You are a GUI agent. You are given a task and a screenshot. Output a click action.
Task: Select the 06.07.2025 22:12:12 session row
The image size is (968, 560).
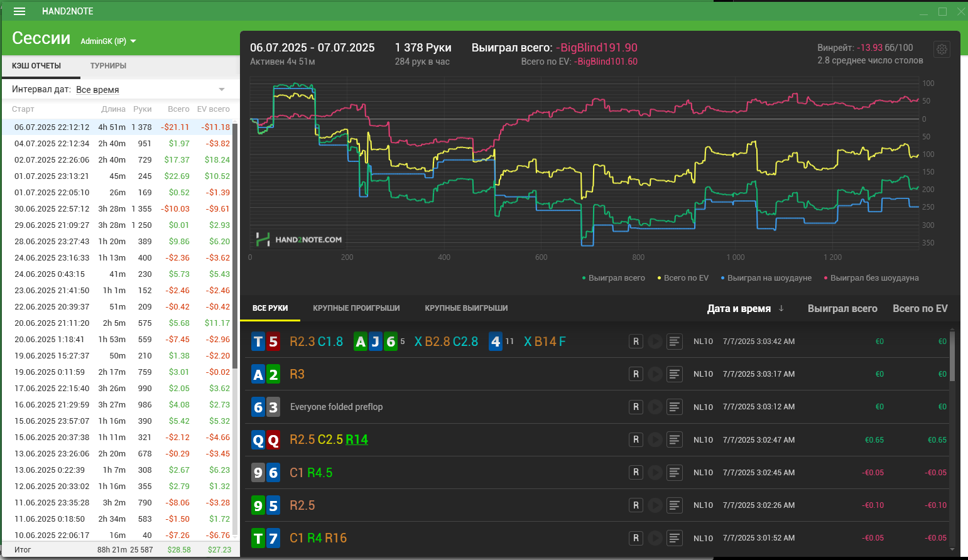click(117, 127)
